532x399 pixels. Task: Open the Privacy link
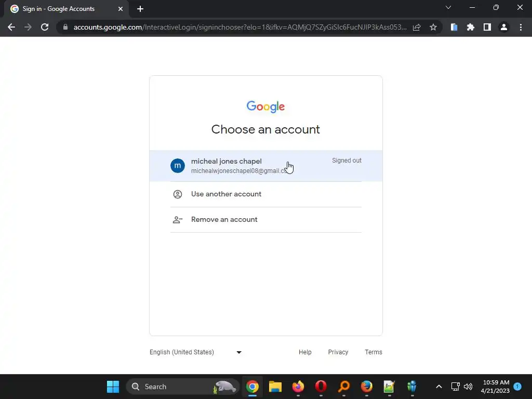[338, 352]
